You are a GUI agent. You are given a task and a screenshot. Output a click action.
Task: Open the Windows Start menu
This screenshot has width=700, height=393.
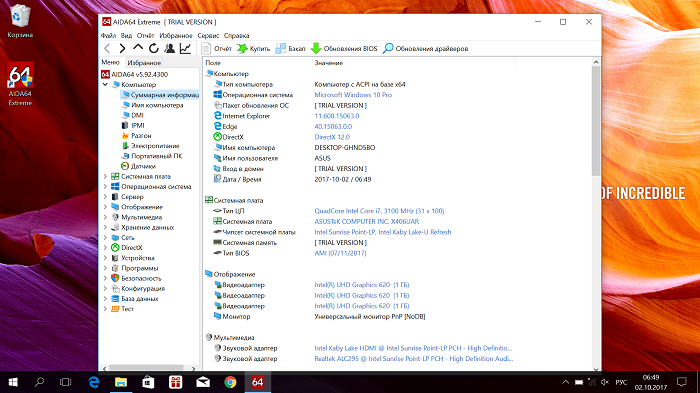(x=13, y=382)
